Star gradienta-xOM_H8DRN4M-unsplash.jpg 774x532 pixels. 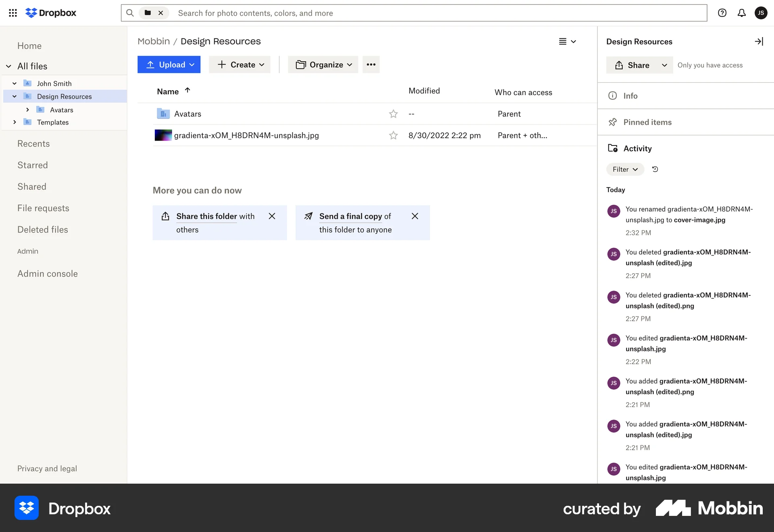point(393,135)
